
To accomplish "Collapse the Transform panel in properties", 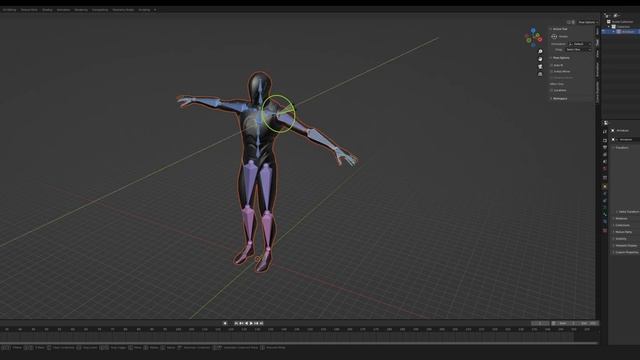I will point(622,148).
